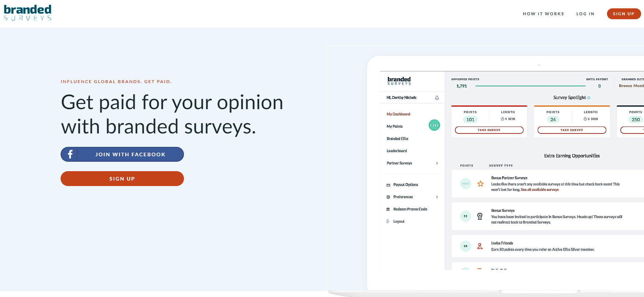Click the star icon for Bonus Partner Surveys

coord(480,183)
